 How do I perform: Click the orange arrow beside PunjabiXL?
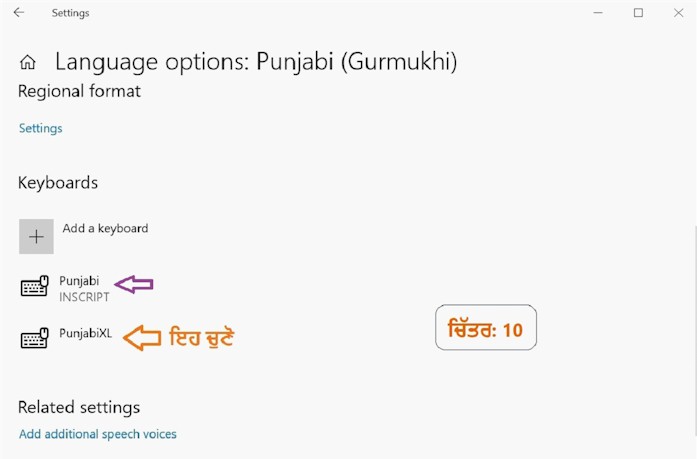pyautogui.click(x=142, y=338)
